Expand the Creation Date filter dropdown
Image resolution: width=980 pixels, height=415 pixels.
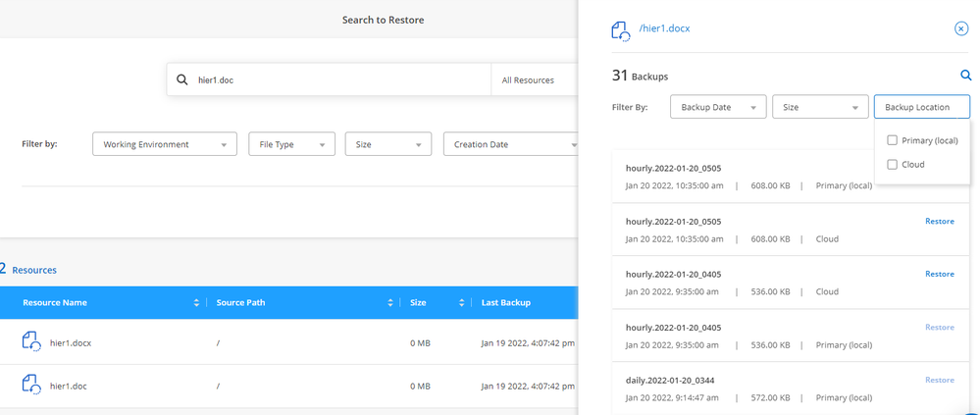tap(510, 144)
